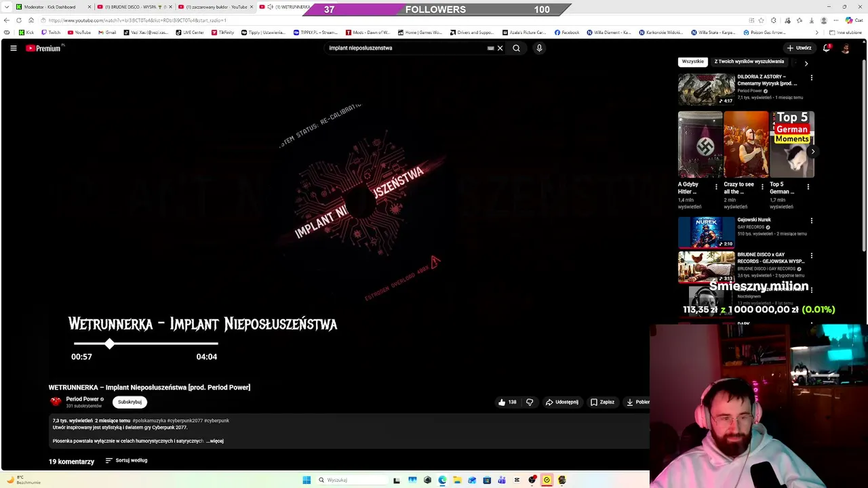The image size is (868, 488).
Task: Open Microsoft Edge from the taskbar
Action: pyautogui.click(x=442, y=480)
